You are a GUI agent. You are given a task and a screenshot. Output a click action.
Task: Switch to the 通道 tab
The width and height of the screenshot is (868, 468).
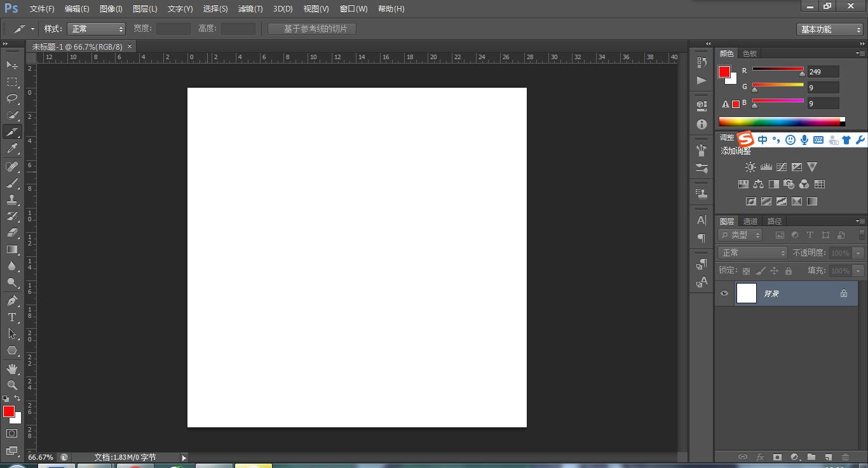750,221
